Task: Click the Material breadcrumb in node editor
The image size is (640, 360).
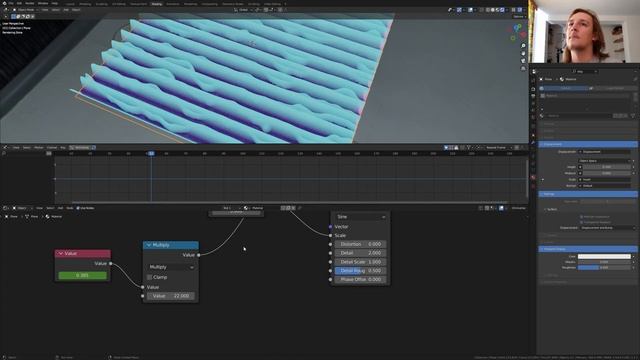Action: coord(54,216)
